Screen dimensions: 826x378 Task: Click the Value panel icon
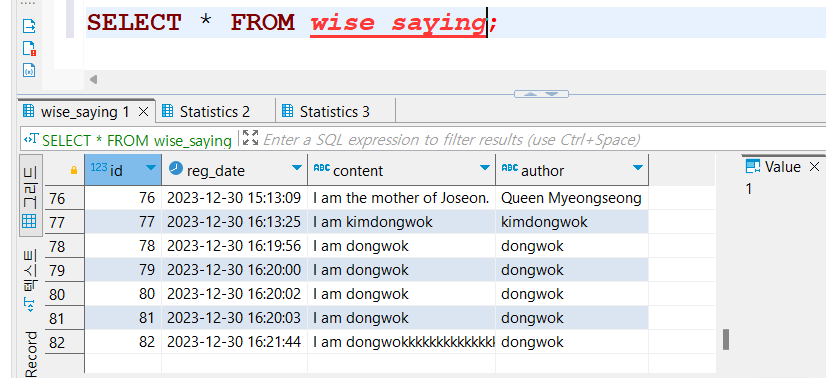click(x=753, y=167)
